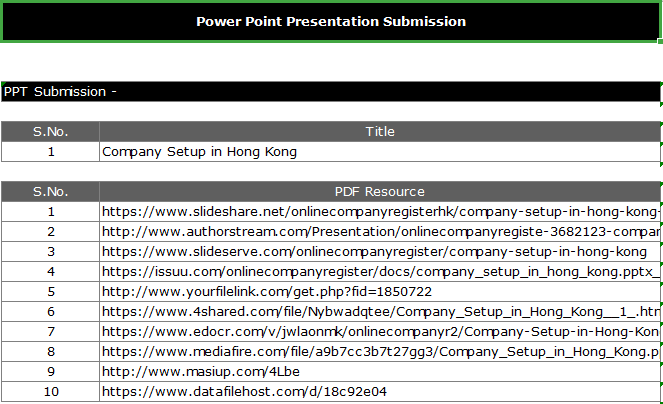Click the S.No. header beside PDF Resource
The width and height of the screenshot is (663, 404).
click(x=50, y=192)
